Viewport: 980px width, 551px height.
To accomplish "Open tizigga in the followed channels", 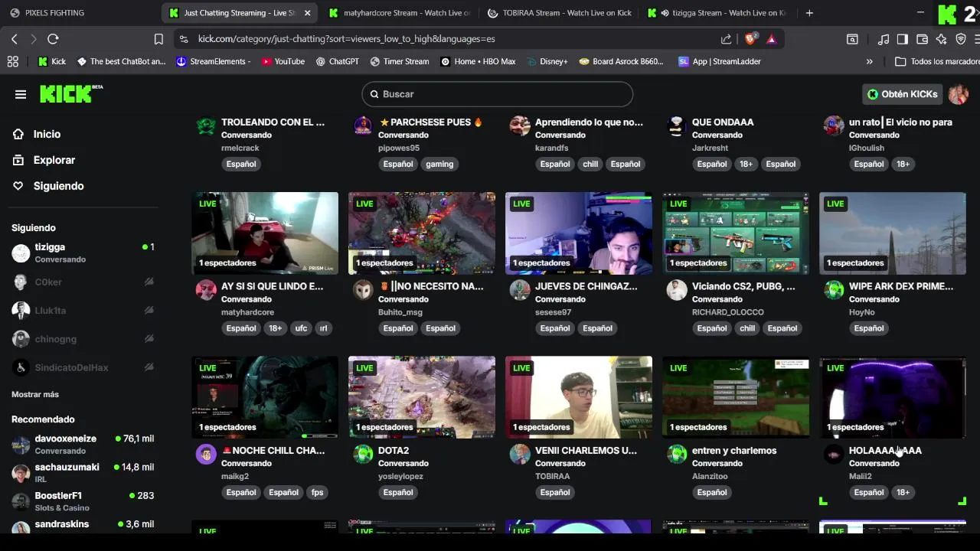I will pyautogui.click(x=83, y=253).
